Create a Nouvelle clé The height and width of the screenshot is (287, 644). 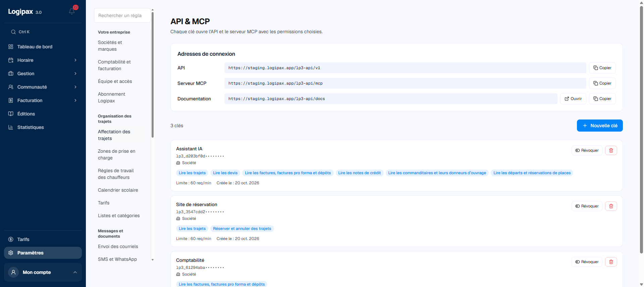(600, 126)
